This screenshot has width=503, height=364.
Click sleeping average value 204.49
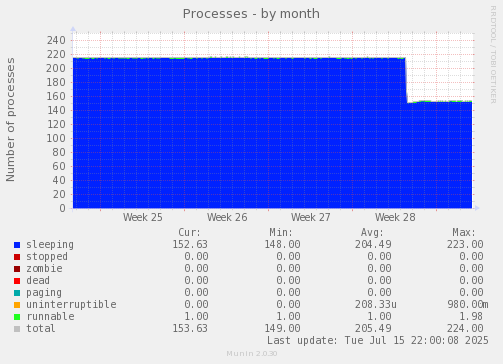(373, 245)
